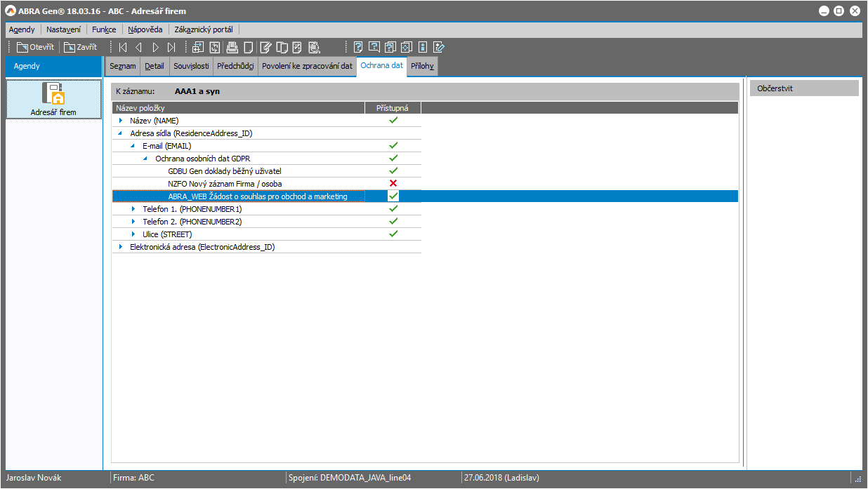
Task: Collapse Adresa sídla tree node
Action: [x=121, y=133]
